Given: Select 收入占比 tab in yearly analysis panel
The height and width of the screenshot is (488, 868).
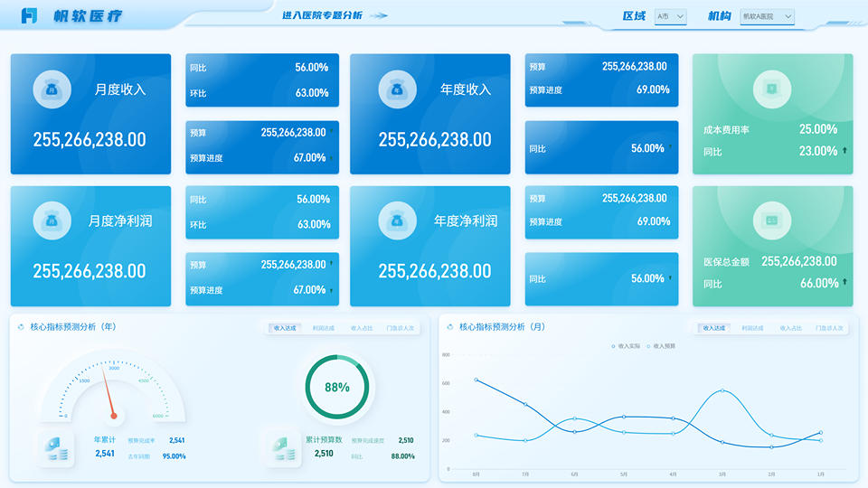Looking at the screenshot, I should click(x=362, y=328).
